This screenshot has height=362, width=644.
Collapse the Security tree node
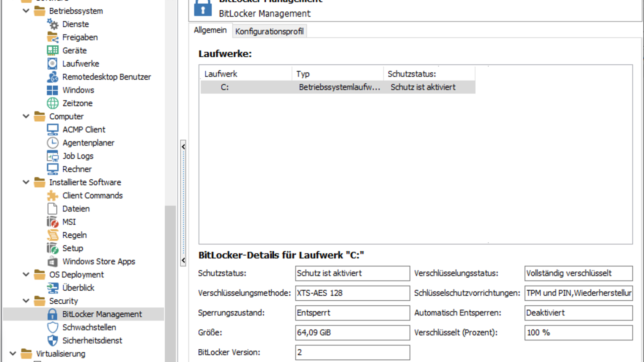[26, 301]
